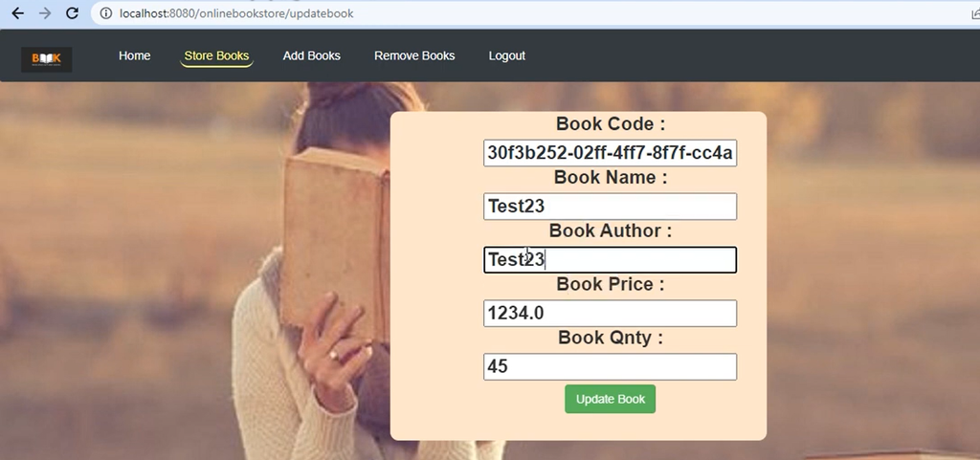
Task: Click the share icon in the address bar
Action: (975, 13)
